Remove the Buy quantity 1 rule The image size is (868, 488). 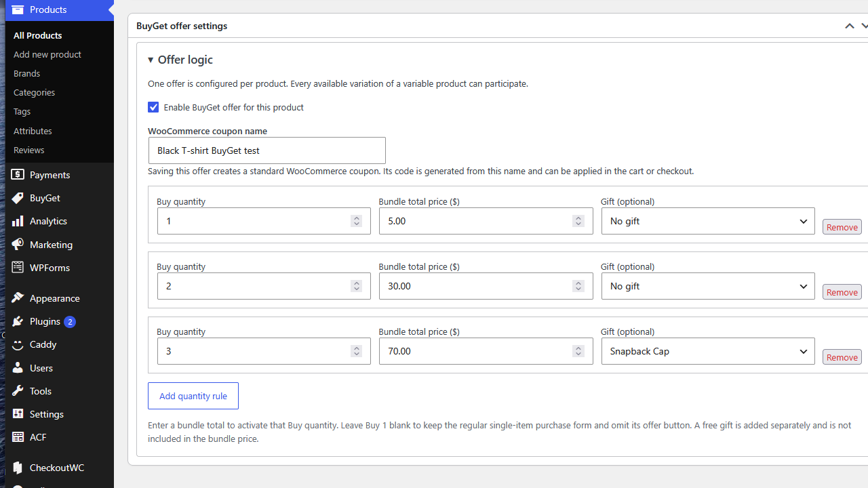pos(842,227)
